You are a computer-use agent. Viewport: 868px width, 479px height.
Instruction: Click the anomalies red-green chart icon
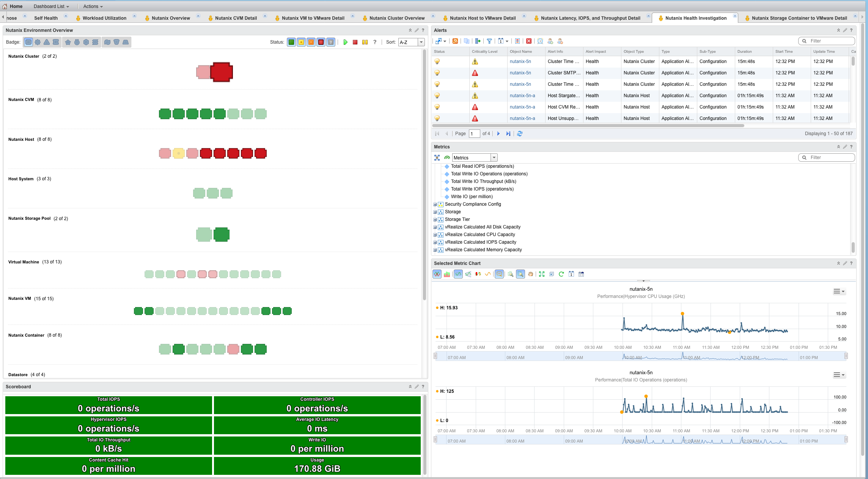[478, 274]
